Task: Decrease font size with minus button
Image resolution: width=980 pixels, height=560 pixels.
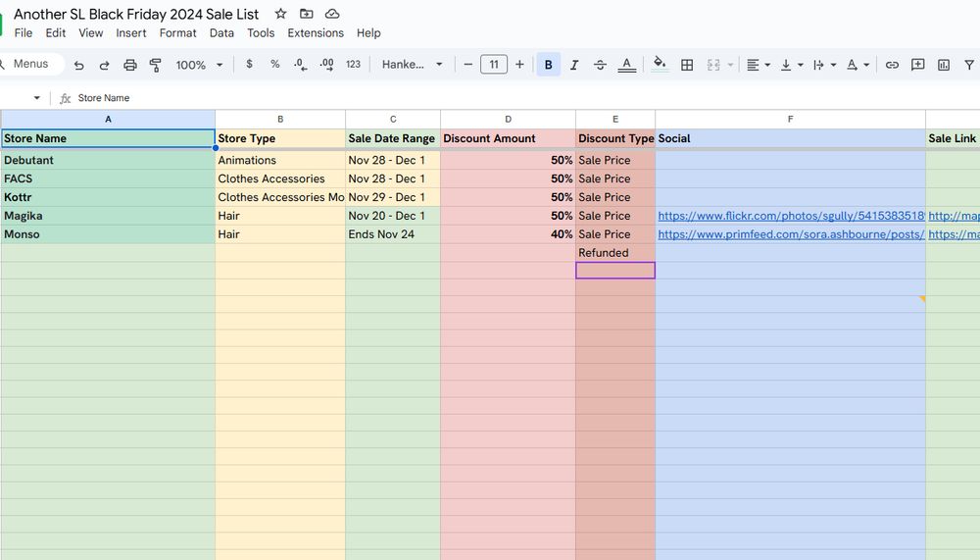Action: [468, 65]
